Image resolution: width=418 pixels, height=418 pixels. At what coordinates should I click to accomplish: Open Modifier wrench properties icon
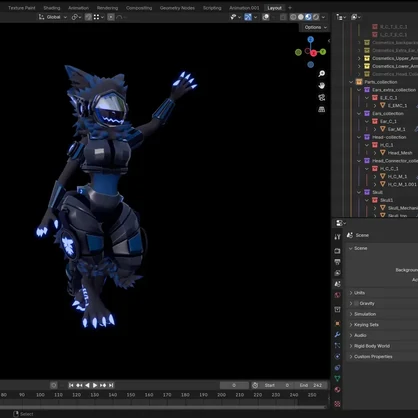pos(337,334)
